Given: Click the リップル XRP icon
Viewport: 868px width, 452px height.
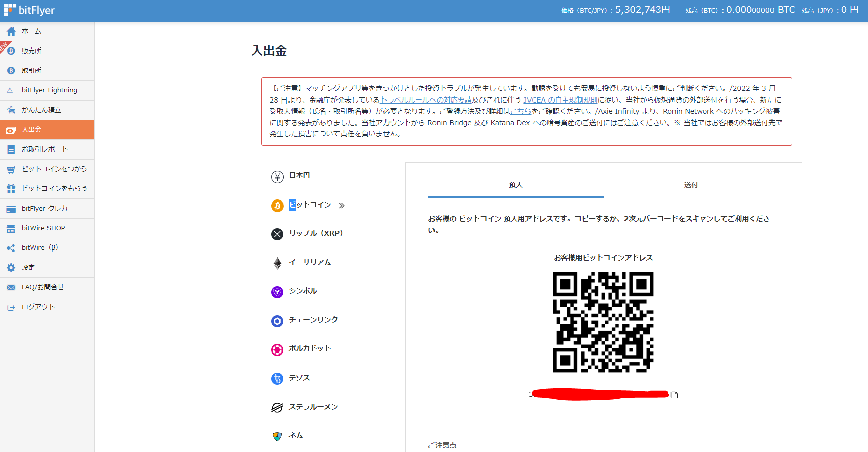Looking at the screenshot, I should coord(277,234).
